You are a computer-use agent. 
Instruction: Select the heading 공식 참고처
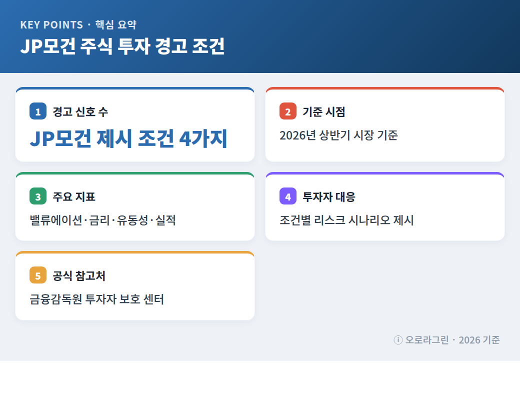tap(79, 275)
